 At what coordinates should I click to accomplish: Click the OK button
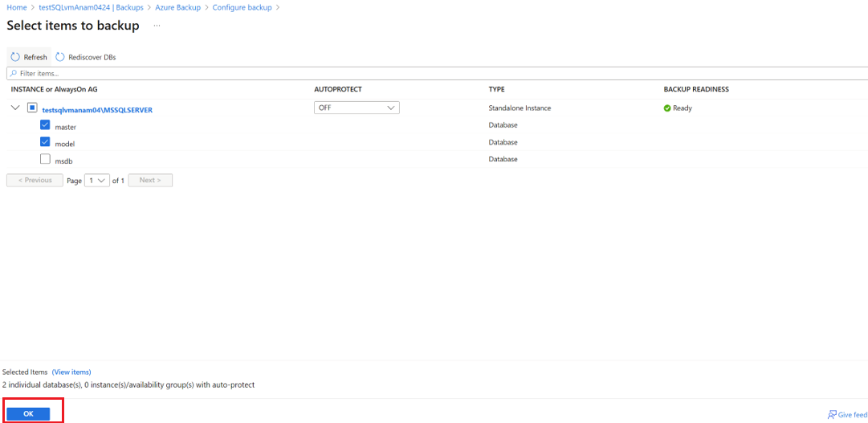click(28, 414)
